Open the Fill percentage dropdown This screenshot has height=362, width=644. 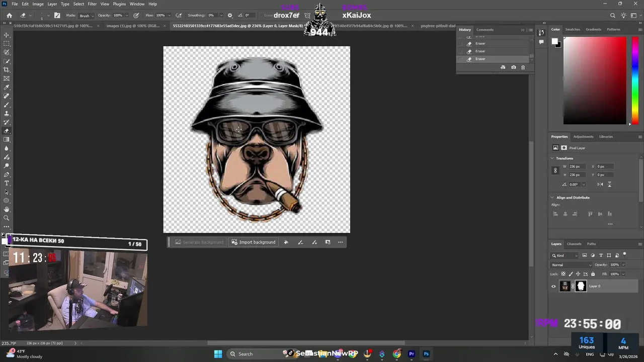[623, 274]
